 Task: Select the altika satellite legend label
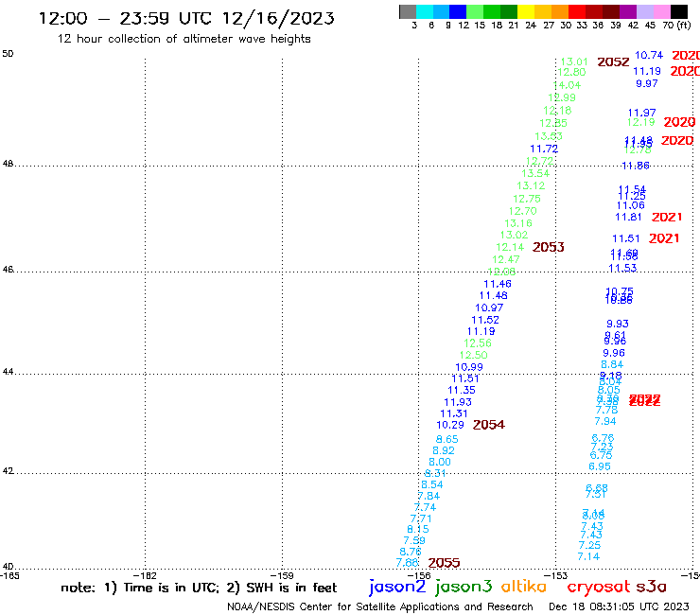524,587
